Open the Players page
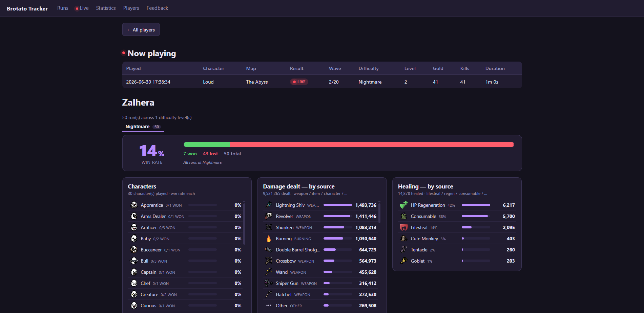Image resolution: width=644 pixels, height=313 pixels. pos(131,8)
